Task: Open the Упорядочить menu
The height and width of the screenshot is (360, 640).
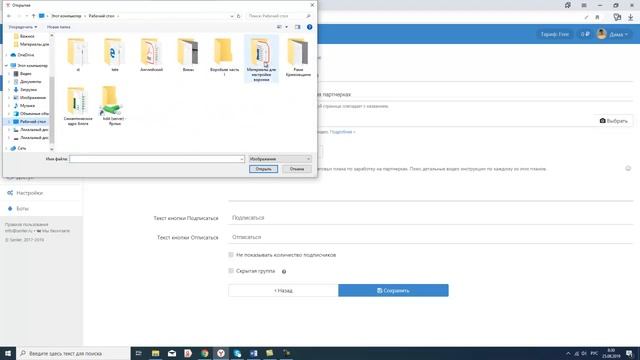Action: (x=23, y=27)
